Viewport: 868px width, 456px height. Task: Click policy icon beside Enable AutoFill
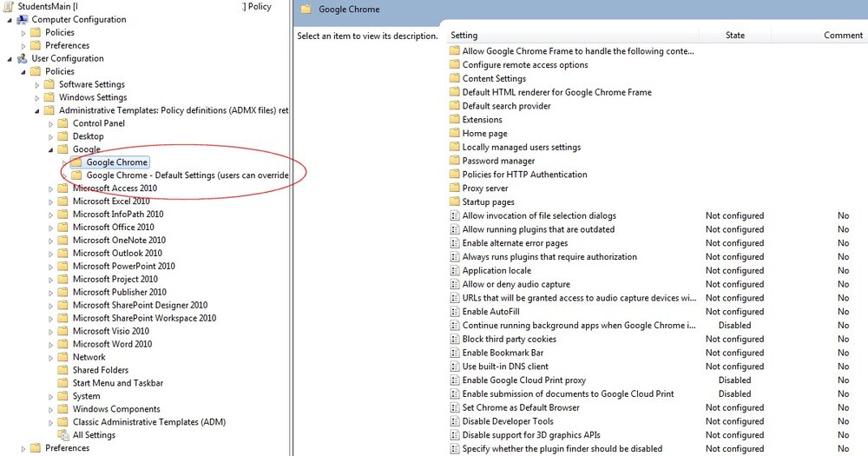[455, 312]
